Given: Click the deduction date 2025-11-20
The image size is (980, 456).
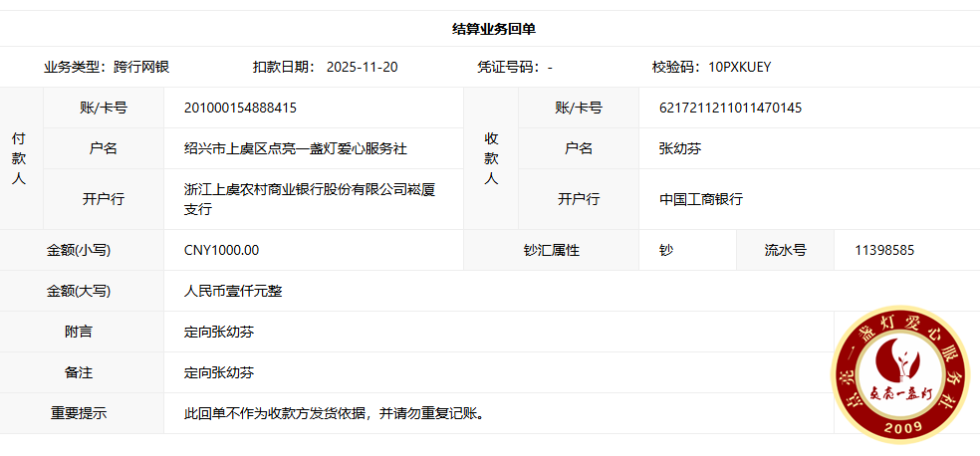Looking at the screenshot, I should tap(362, 68).
